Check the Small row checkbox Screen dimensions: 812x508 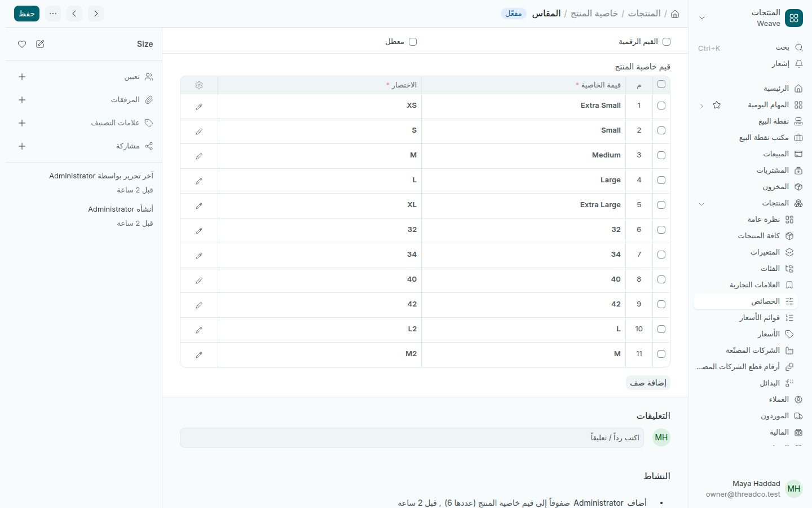click(661, 130)
